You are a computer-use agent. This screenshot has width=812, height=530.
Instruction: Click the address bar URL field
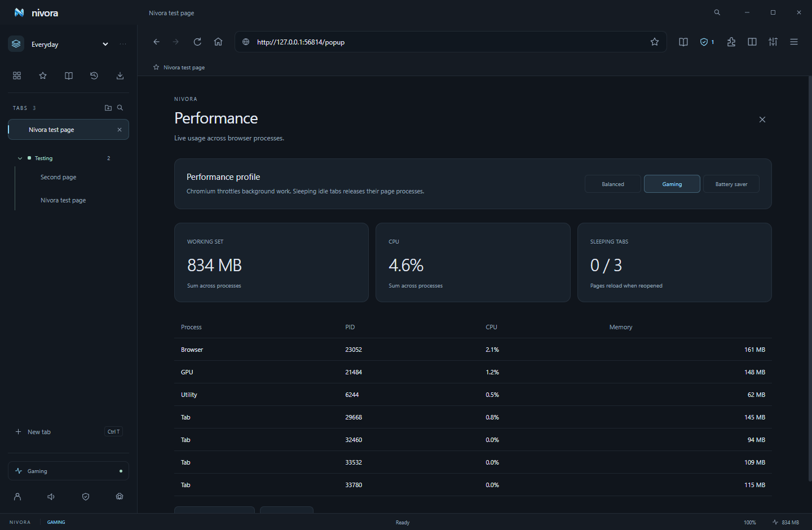(x=451, y=42)
